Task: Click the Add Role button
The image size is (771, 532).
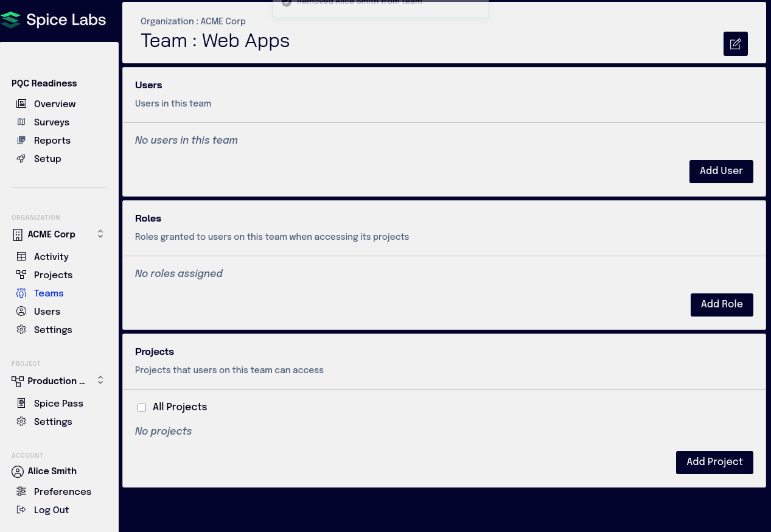Action: [x=722, y=304]
